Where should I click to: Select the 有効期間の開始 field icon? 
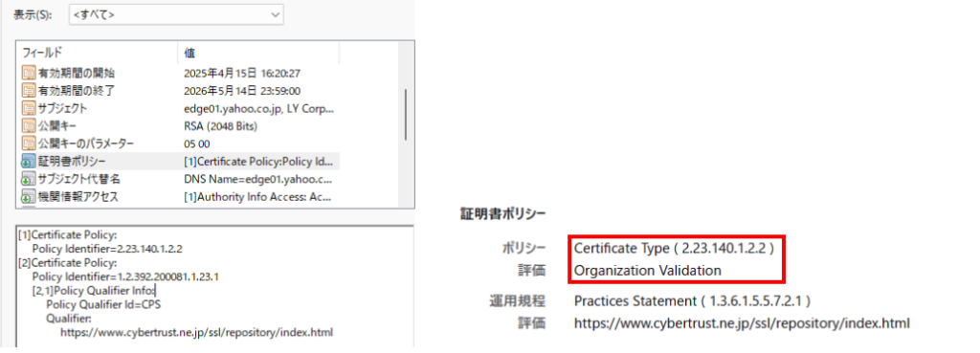click(x=29, y=73)
